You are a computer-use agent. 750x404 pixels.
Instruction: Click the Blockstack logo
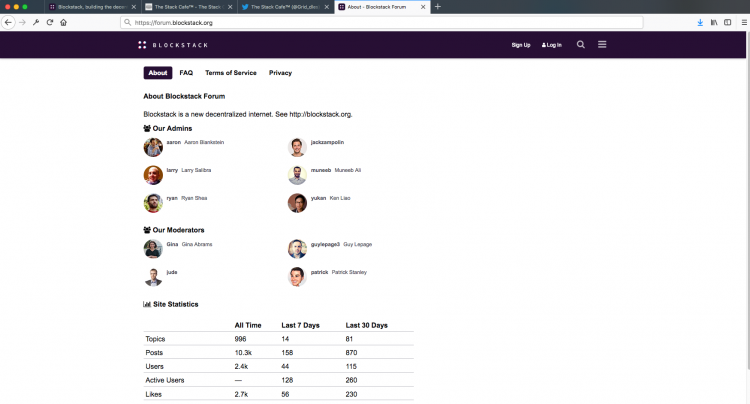pyautogui.click(x=173, y=45)
